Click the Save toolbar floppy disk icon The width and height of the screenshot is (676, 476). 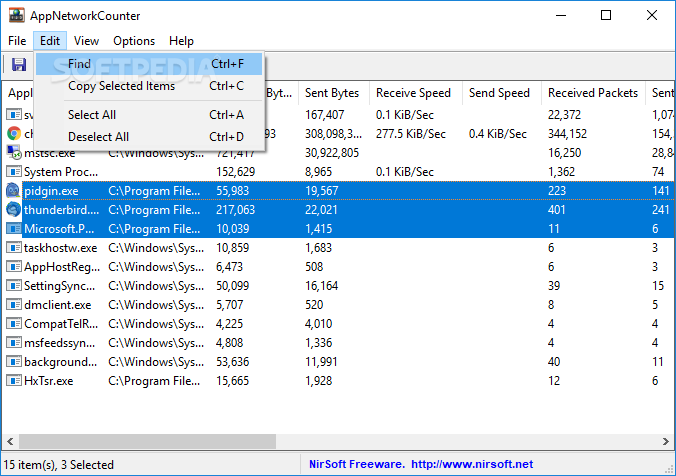point(19,64)
